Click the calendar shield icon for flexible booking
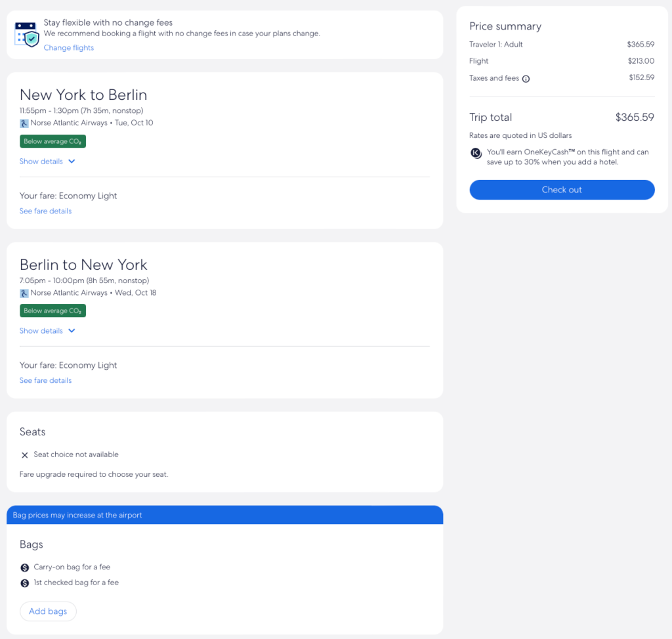The image size is (672, 639). 28,34
